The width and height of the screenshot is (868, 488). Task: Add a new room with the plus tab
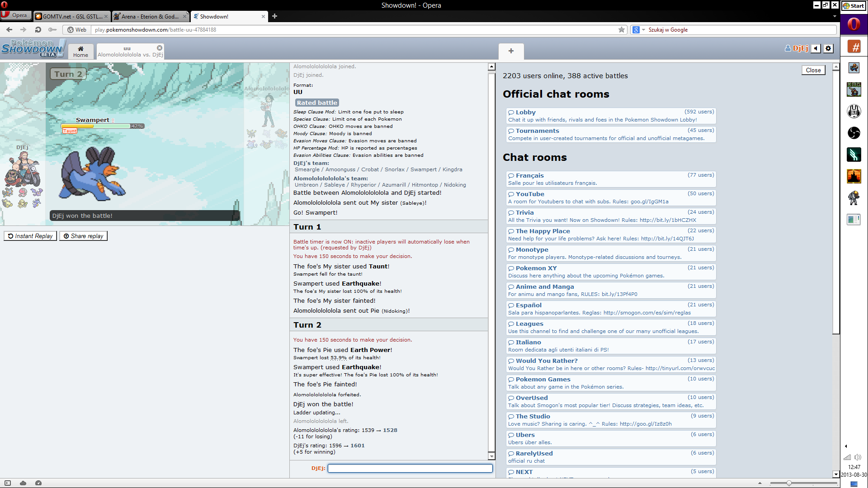click(x=511, y=51)
